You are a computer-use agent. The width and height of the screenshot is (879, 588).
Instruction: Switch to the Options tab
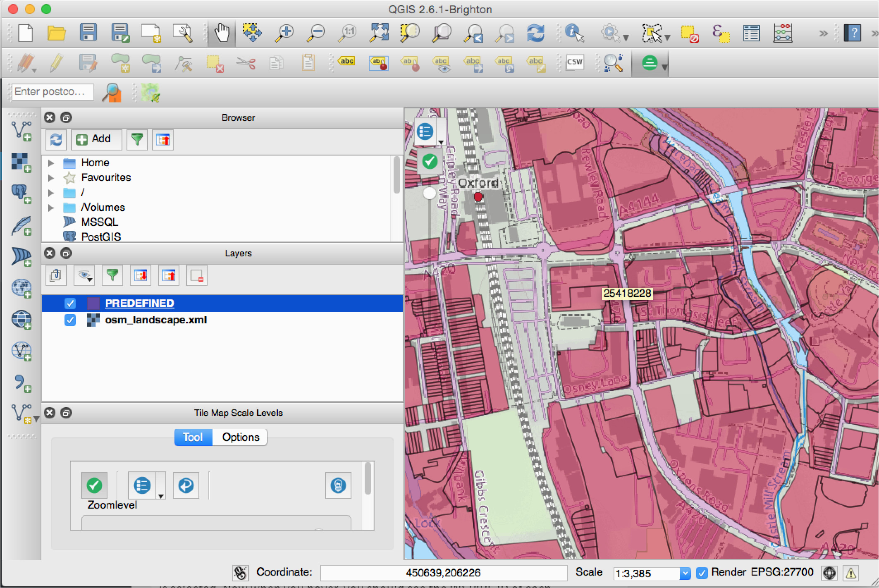(240, 437)
